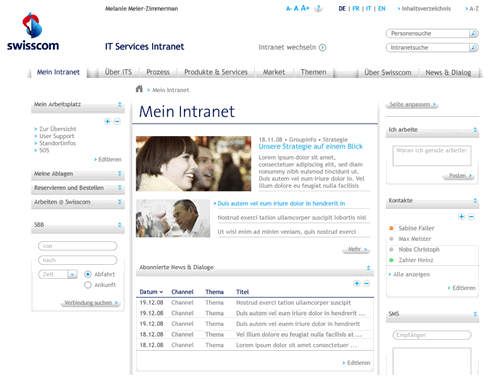Select Abfahrt radio button
Screen dimensions: 488x379
click(88, 274)
